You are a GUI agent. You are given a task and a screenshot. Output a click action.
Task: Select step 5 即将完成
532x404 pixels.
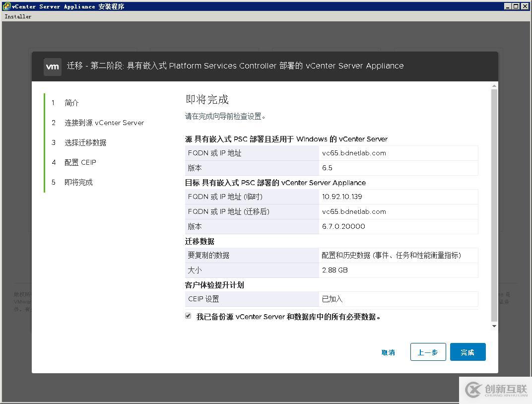point(78,182)
